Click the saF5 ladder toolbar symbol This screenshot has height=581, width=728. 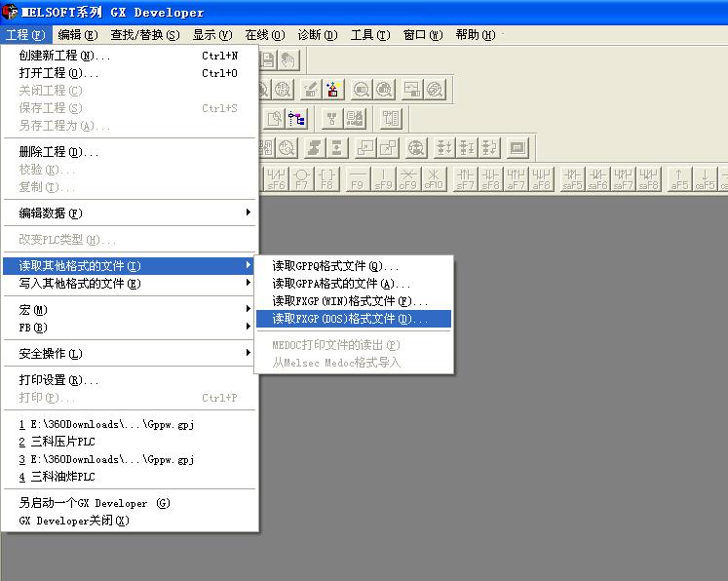pos(571,178)
